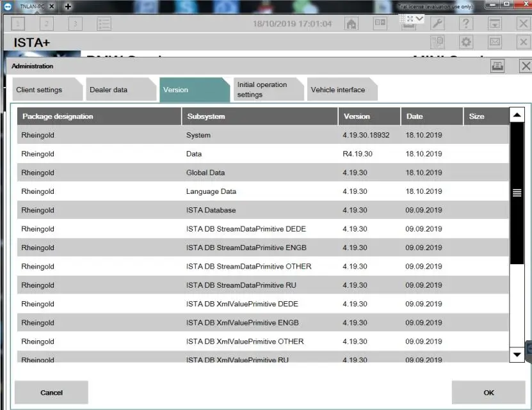
Task: Click the window minimize-to-tray icon in ISTA toolbar
Action: [x=494, y=24]
